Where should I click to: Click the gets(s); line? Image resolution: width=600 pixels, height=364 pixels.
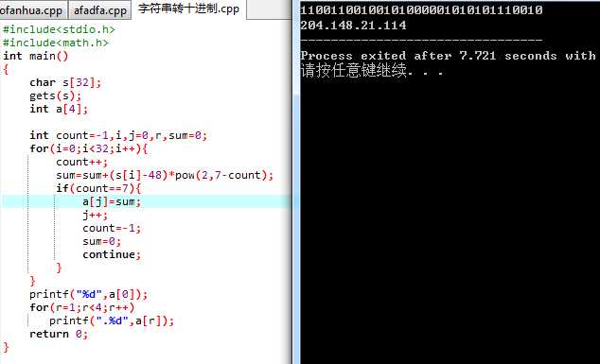coord(56,95)
